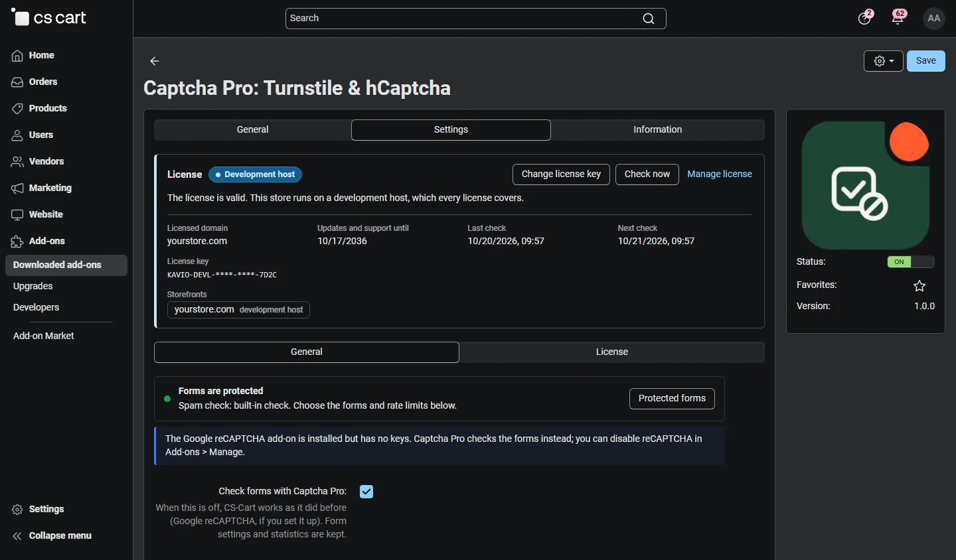
Task: Click the Protected forms button
Action: tap(672, 399)
